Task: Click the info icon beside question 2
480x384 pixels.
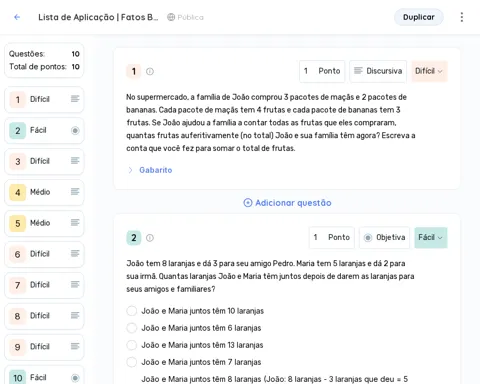Action: pos(150,238)
